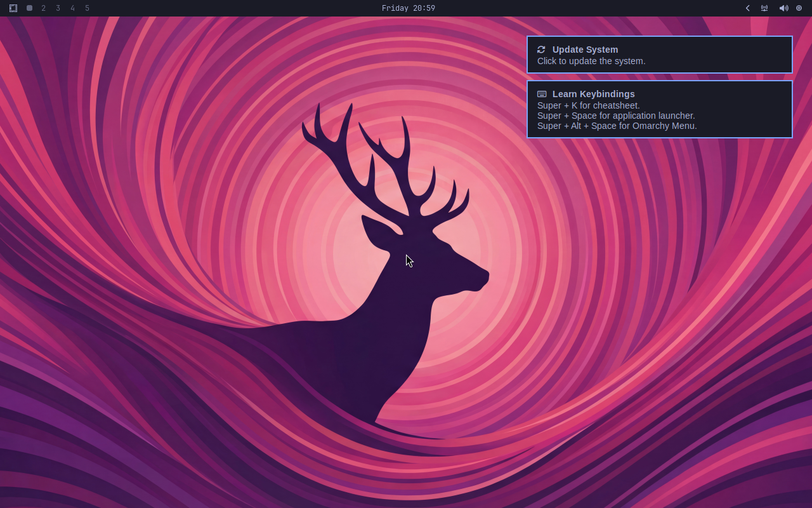Click "Click to update the system." link
812x508 pixels.
(591, 61)
